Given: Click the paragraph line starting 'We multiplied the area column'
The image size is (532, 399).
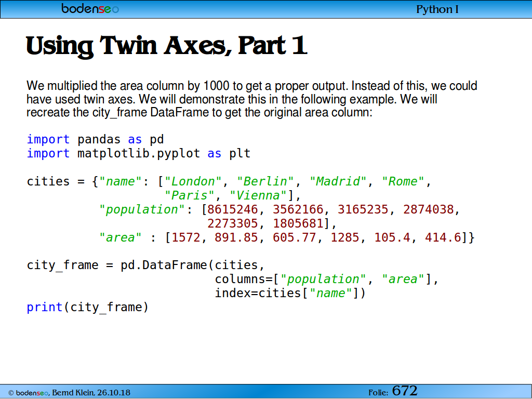Looking at the screenshot, I should [x=252, y=86].
